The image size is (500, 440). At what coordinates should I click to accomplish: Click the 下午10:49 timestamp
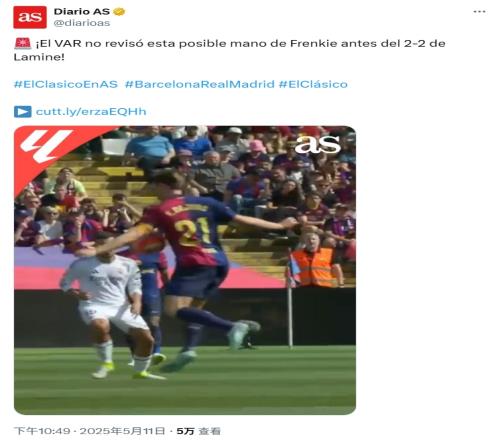click(42, 431)
